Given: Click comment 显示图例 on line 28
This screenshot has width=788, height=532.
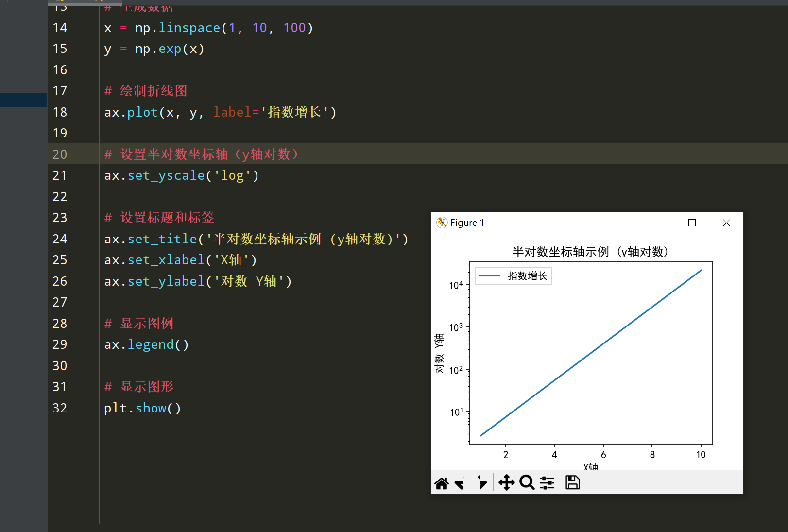Looking at the screenshot, I should click(139, 324).
